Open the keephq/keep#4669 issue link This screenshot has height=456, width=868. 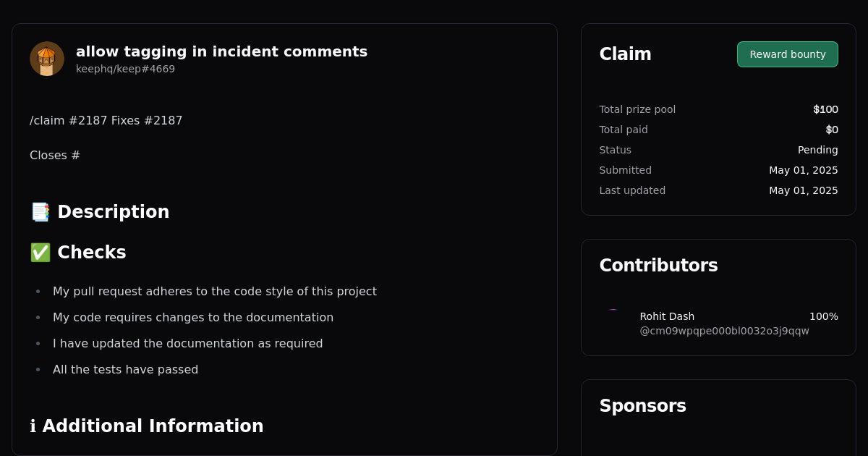[x=125, y=69]
